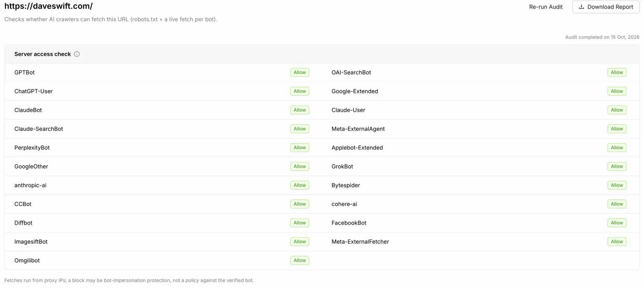This screenshot has height=288, width=644.
Task: Click the Allow badge for GPTBot
Action: pos(300,72)
